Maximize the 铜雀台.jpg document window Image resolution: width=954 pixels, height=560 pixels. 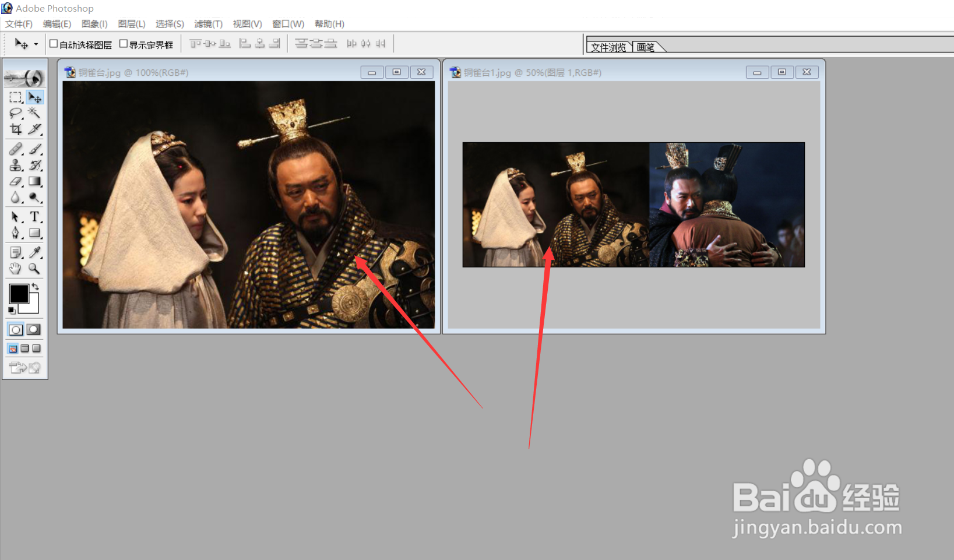397,72
